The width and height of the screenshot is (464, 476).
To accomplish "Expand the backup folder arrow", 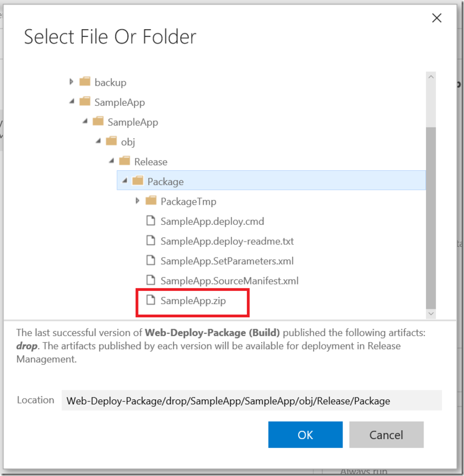I will point(71,82).
